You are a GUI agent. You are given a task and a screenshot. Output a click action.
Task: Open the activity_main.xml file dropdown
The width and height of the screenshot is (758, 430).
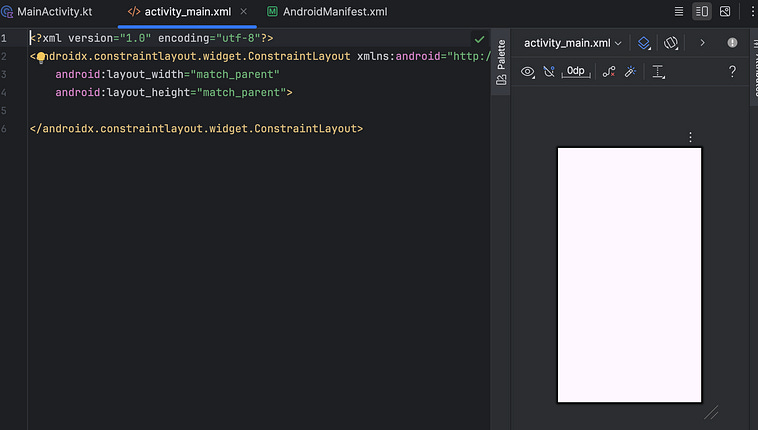[572, 43]
